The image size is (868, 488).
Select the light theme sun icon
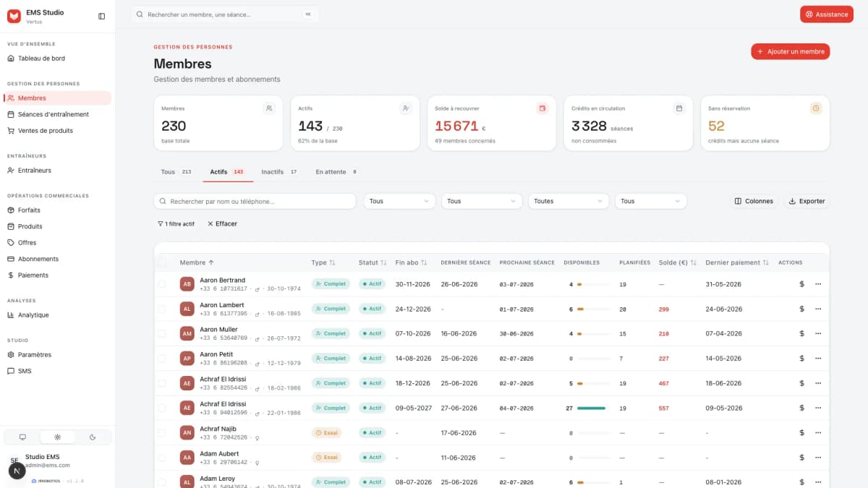pyautogui.click(x=57, y=437)
